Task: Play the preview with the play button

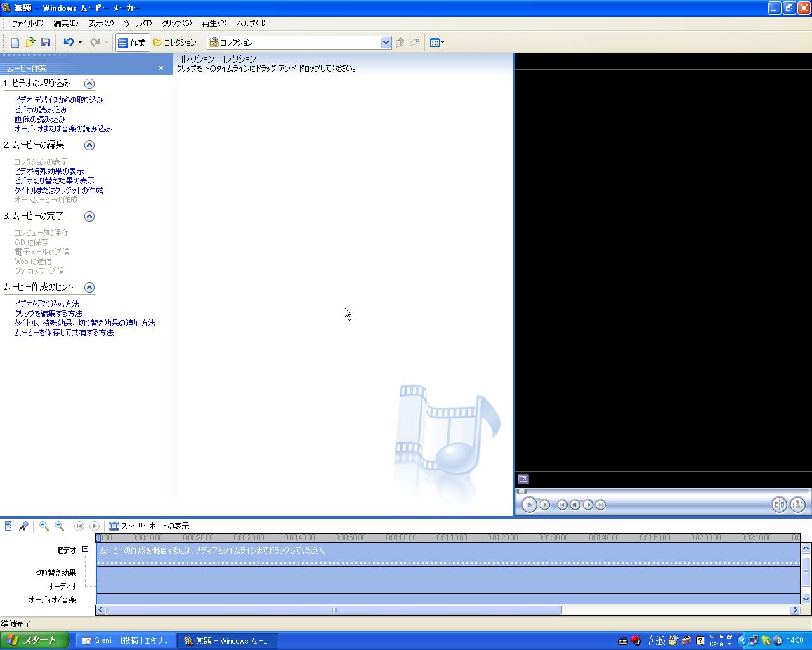Action: coord(529,505)
